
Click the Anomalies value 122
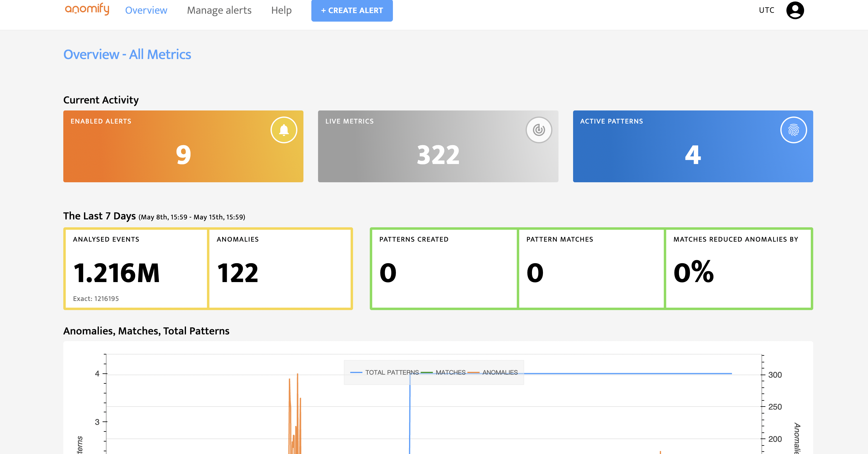(x=238, y=272)
